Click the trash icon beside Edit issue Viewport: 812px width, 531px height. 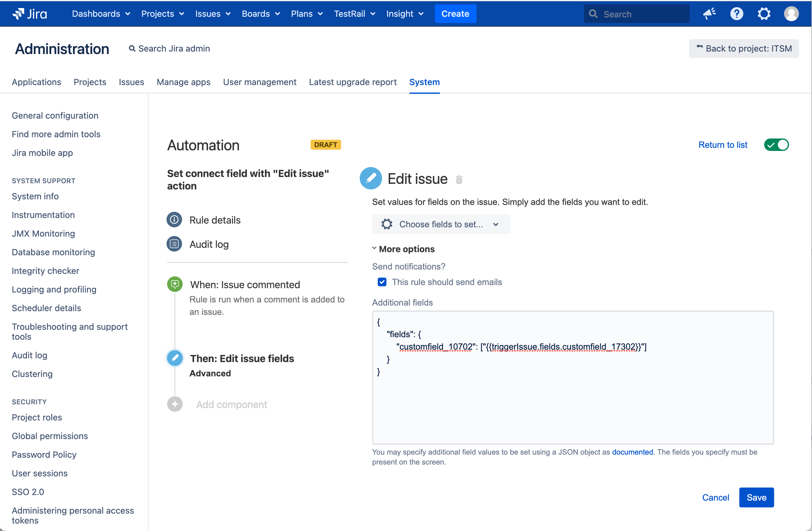pos(459,179)
